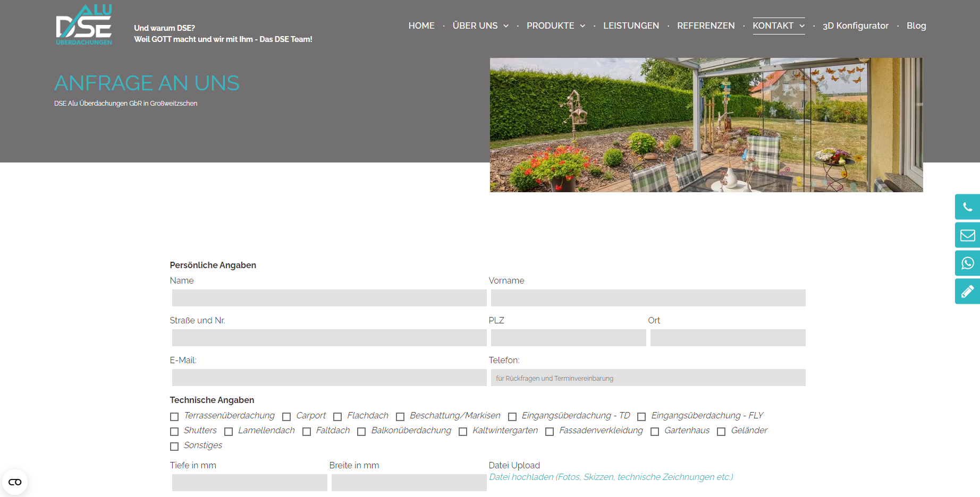Open the cookie consent round icon
The width and height of the screenshot is (980, 497).
(x=15, y=482)
